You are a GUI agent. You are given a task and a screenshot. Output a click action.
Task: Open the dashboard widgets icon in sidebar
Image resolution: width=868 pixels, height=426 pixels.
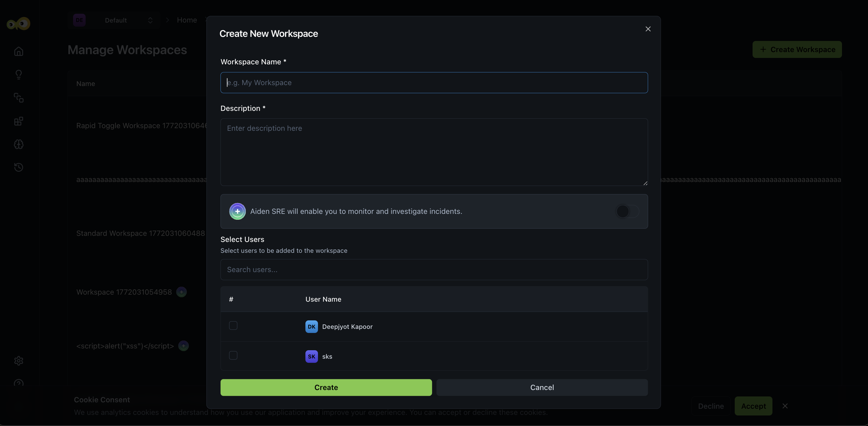coord(18,121)
